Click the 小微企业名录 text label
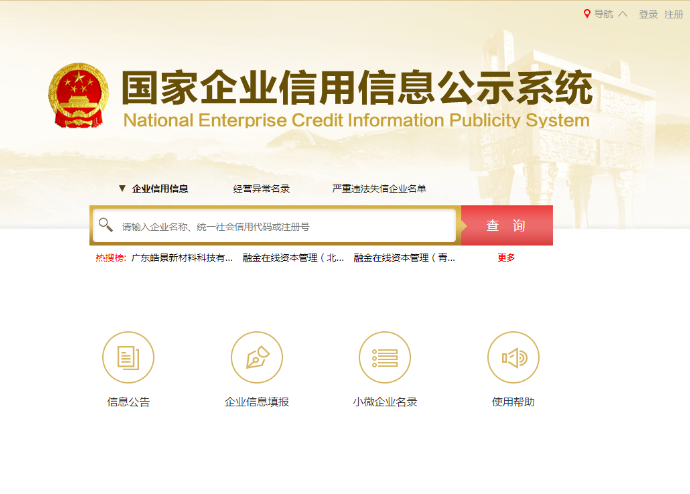This screenshot has height=494, width=690. [x=385, y=402]
